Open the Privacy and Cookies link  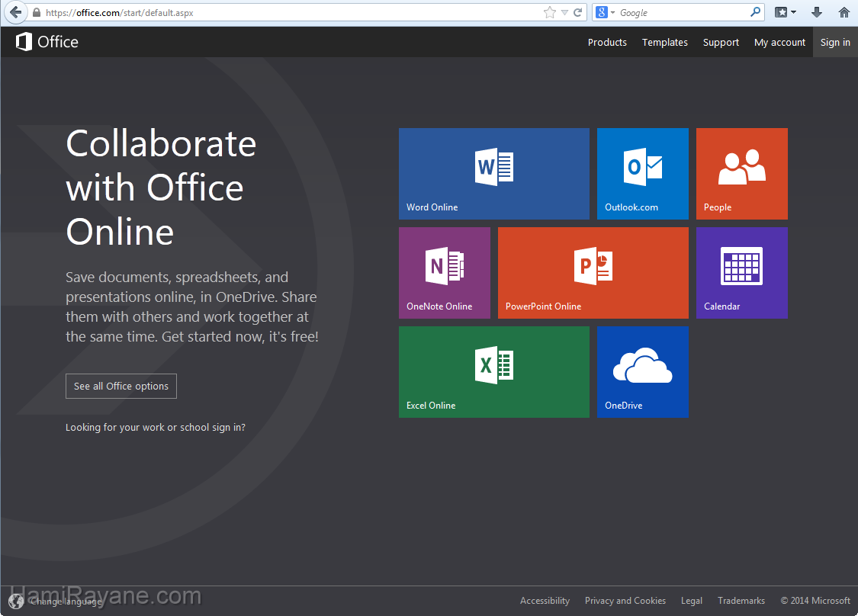625,601
